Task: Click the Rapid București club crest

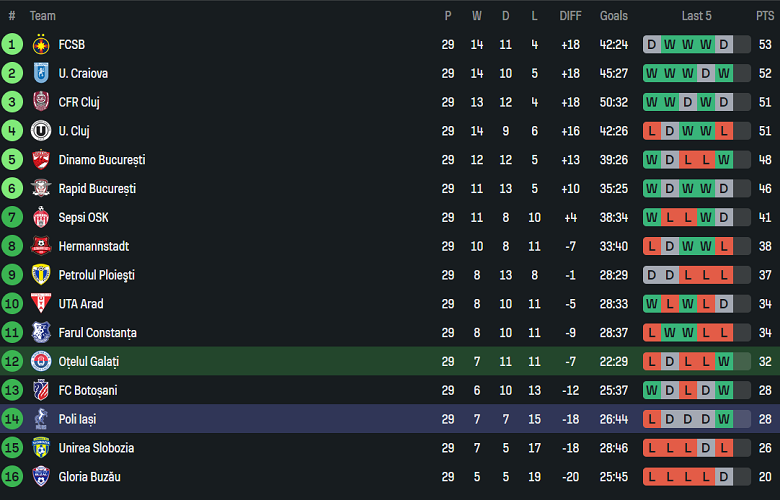Action: click(x=41, y=189)
